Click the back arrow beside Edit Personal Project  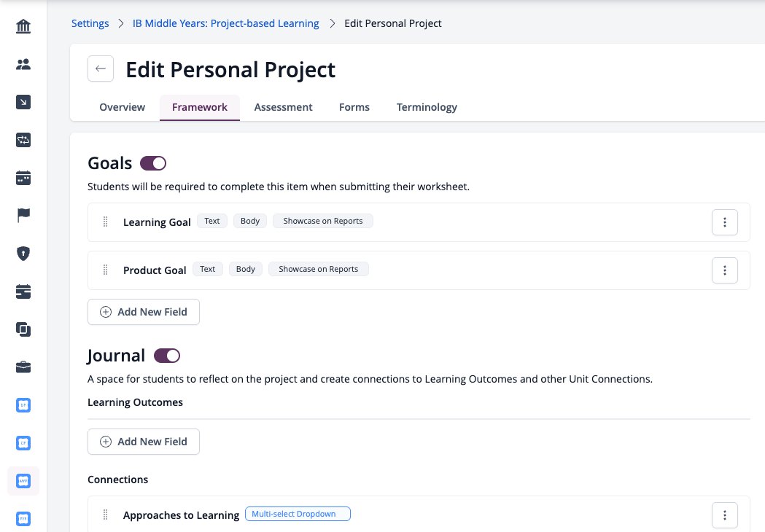[x=101, y=69]
